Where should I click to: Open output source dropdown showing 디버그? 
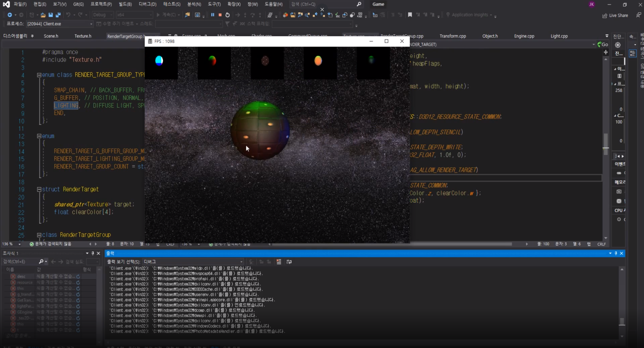[193, 262]
